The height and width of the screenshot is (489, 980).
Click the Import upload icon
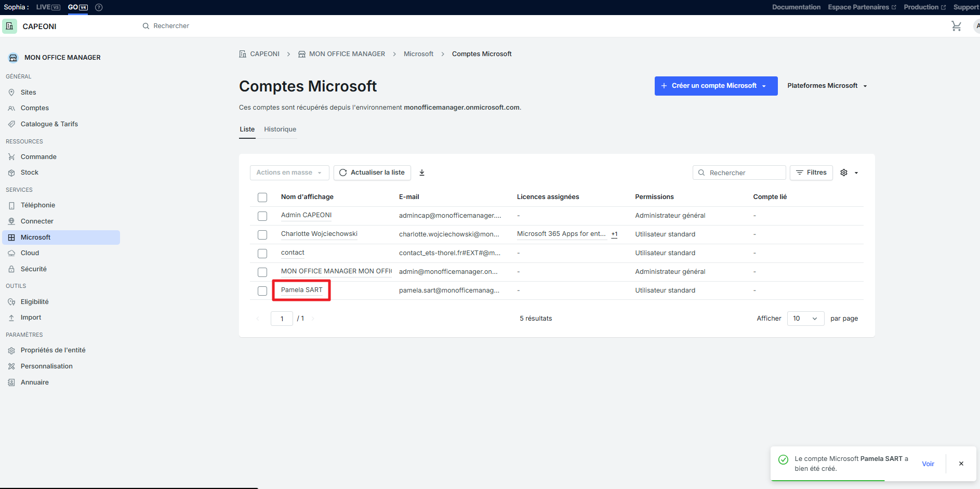[11, 318]
